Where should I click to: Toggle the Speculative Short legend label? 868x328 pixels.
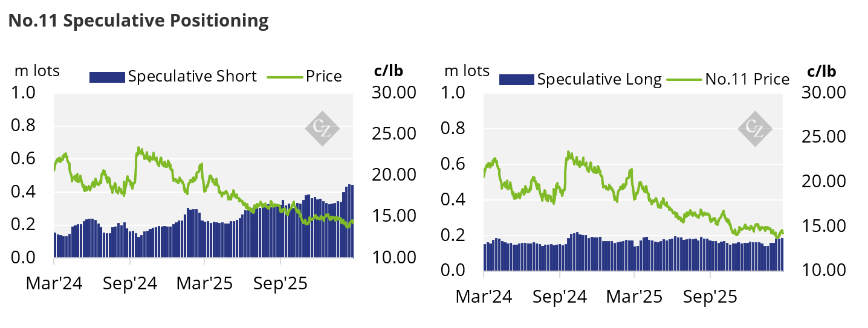pos(192,77)
